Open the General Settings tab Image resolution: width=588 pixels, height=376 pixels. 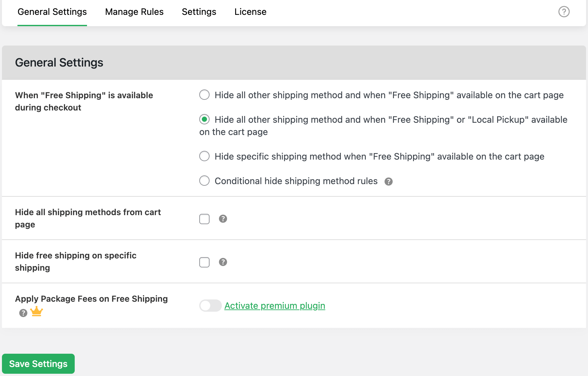(52, 12)
